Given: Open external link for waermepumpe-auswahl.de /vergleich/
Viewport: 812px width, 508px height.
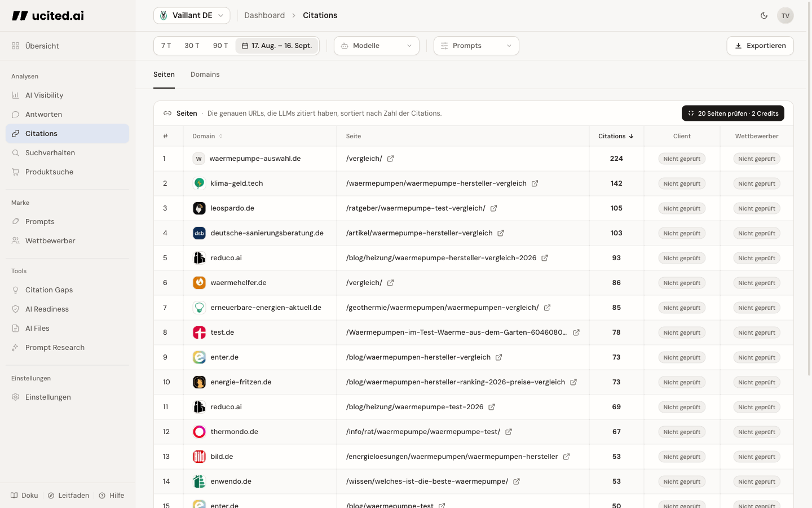Looking at the screenshot, I should point(390,159).
